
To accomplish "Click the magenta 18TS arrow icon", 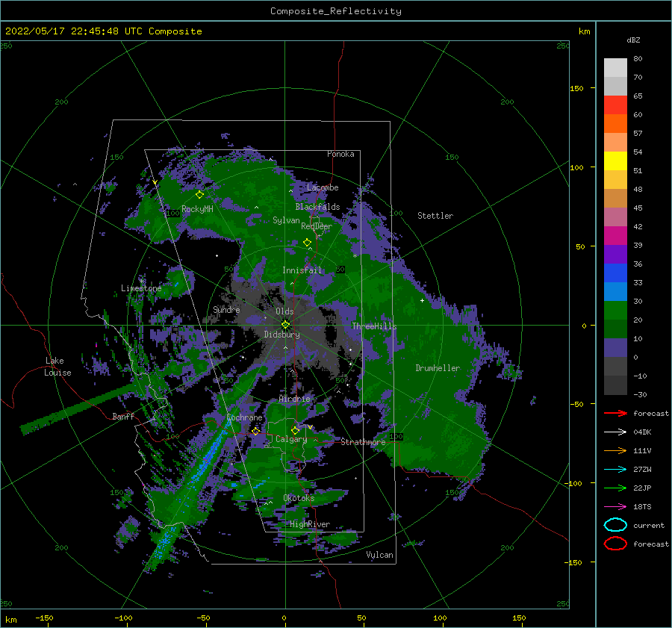I will pos(615,507).
